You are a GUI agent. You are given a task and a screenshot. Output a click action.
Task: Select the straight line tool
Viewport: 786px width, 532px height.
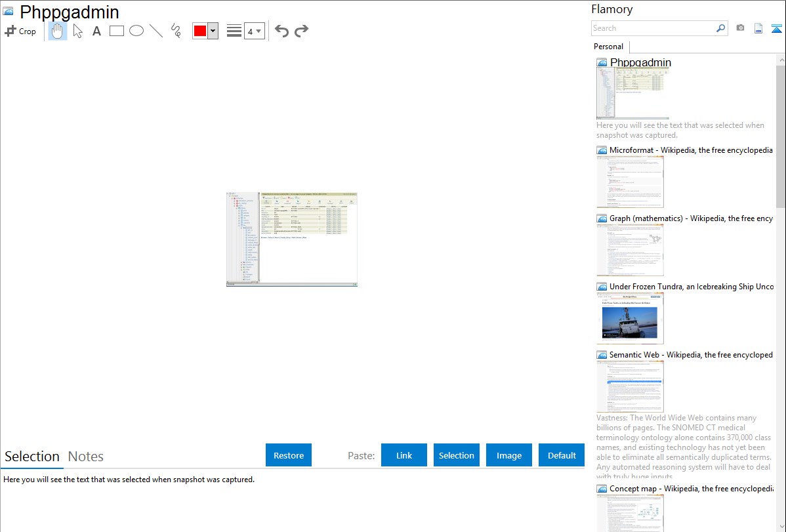[x=156, y=31]
